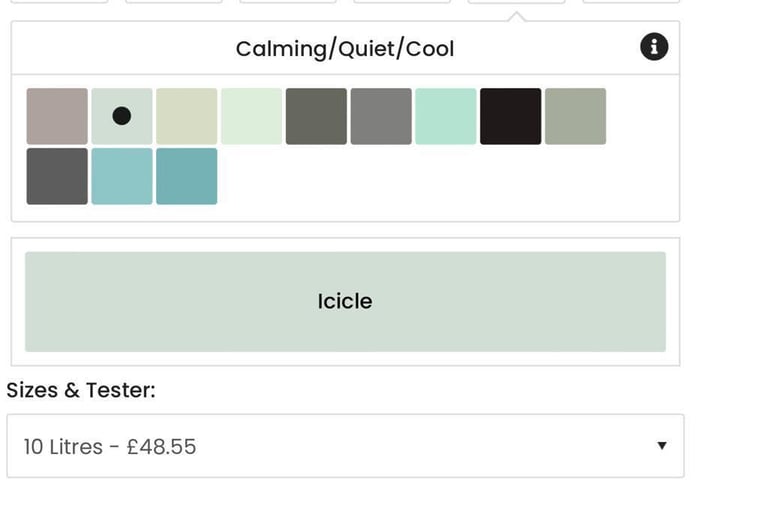Choose the pale beige-green colour swatch
Screen dimensions: 768x523
click(187, 117)
